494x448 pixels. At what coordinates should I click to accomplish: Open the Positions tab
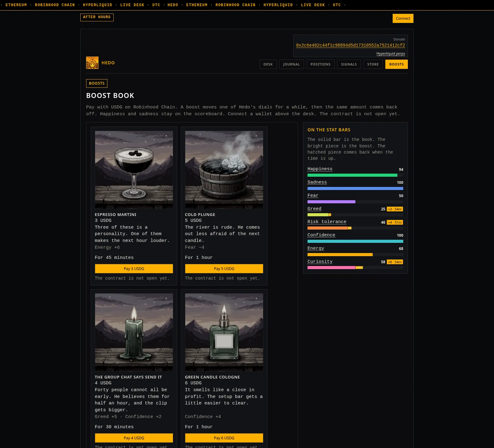pyautogui.click(x=320, y=64)
